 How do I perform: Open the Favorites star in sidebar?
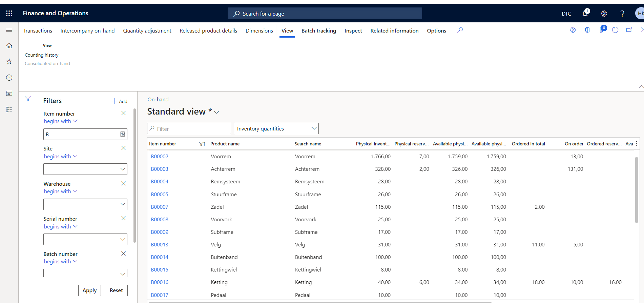[9, 61]
